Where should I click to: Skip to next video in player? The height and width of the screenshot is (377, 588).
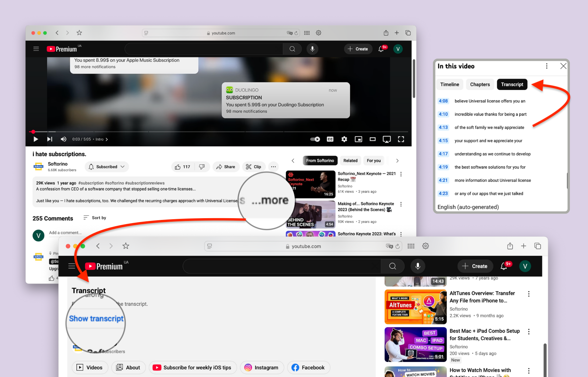click(x=50, y=139)
